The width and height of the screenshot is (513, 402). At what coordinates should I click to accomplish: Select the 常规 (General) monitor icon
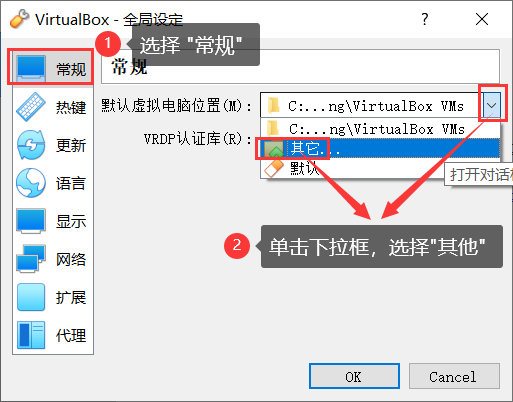(31, 69)
